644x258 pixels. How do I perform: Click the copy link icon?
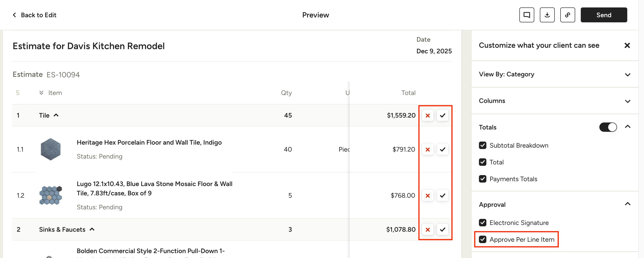pos(568,15)
